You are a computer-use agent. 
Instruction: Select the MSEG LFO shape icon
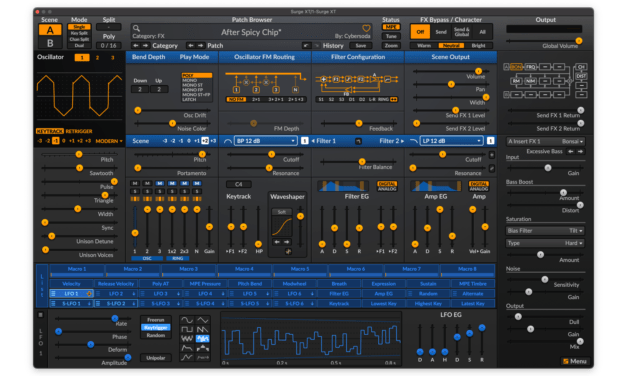click(187, 357)
